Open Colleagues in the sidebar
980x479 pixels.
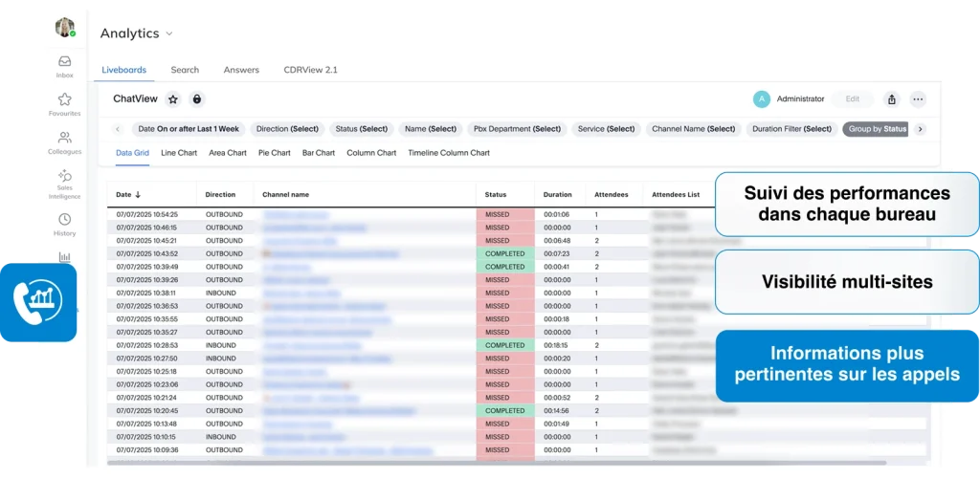click(64, 142)
